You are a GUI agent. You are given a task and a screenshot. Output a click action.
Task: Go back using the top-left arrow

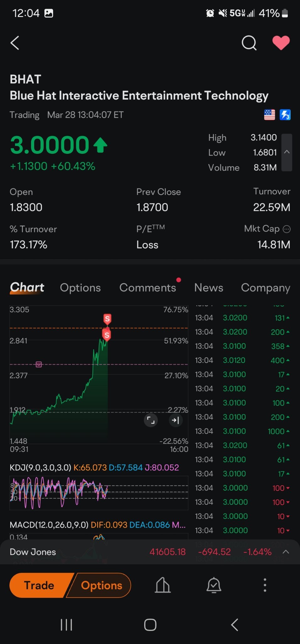click(15, 43)
